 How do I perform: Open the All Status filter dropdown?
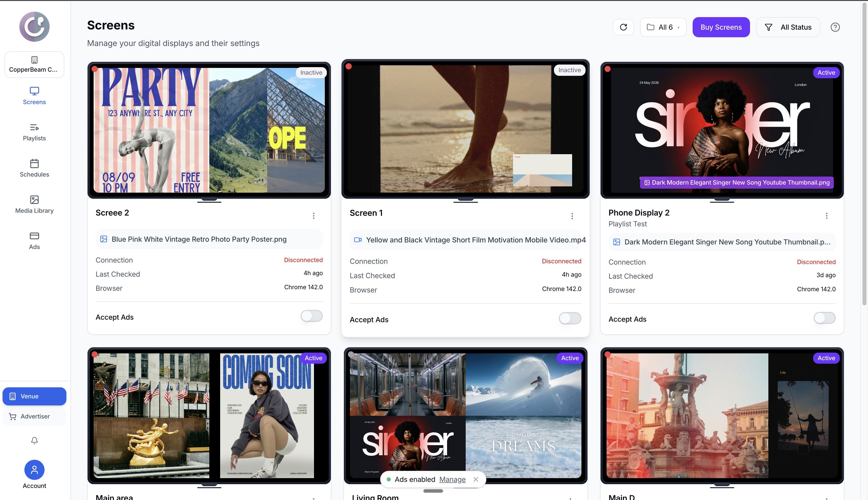pyautogui.click(x=788, y=27)
